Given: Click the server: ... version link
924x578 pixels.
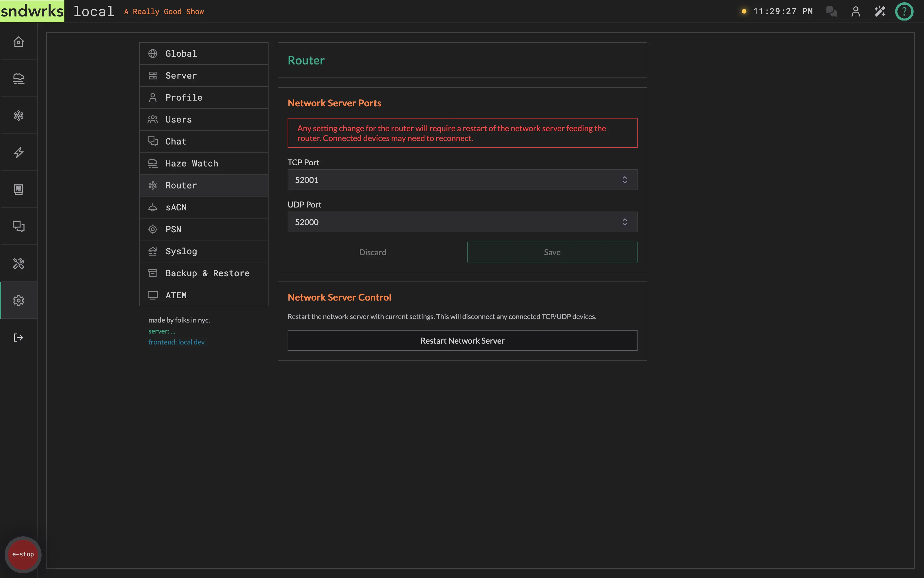Looking at the screenshot, I should [161, 331].
